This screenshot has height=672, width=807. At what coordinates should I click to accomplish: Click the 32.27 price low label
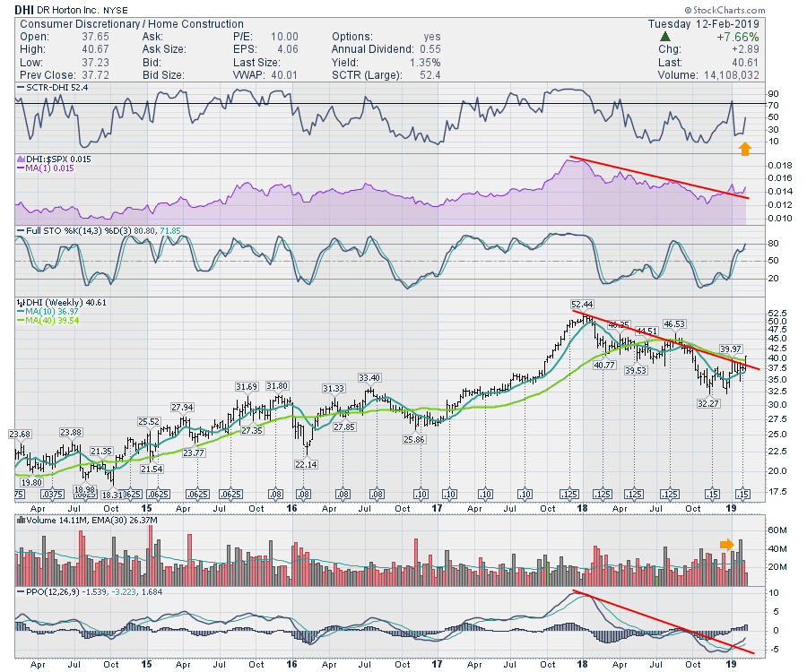[708, 403]
